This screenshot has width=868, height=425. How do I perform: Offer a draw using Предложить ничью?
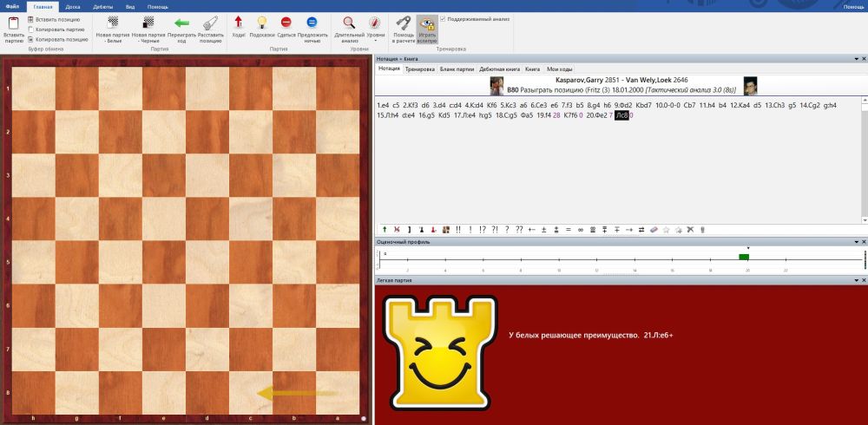point(312,26)
